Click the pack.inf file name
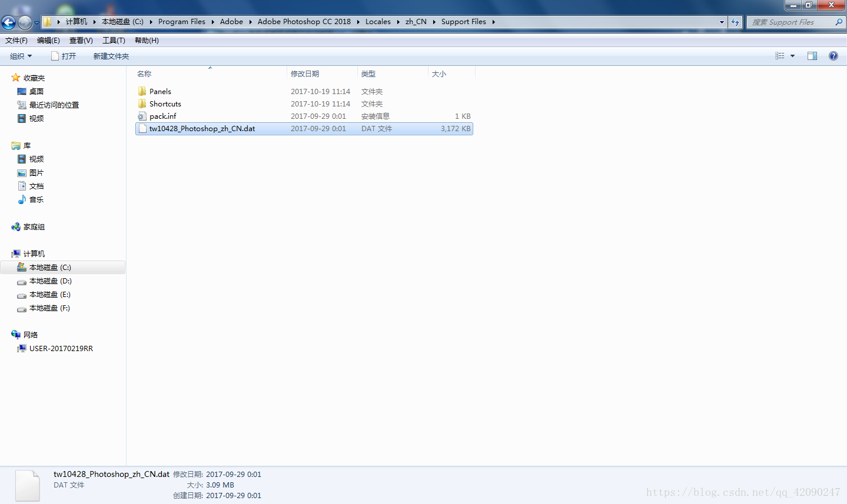The image size is (847, 504). [163, 116]
